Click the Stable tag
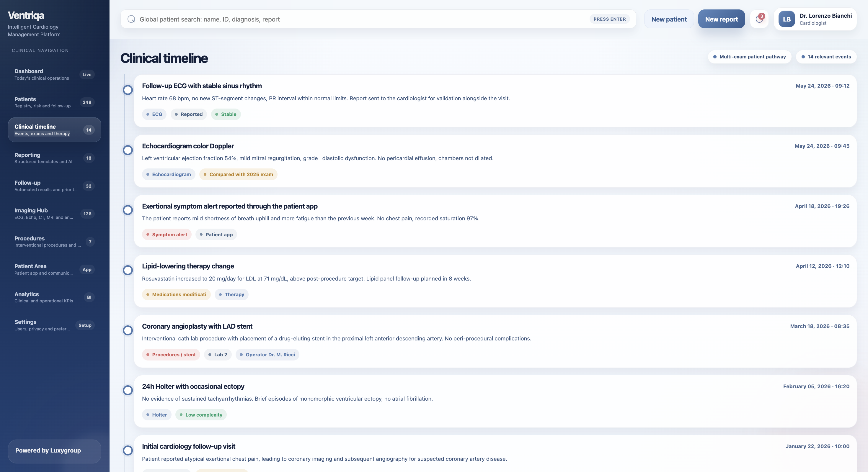 [226, 114]
